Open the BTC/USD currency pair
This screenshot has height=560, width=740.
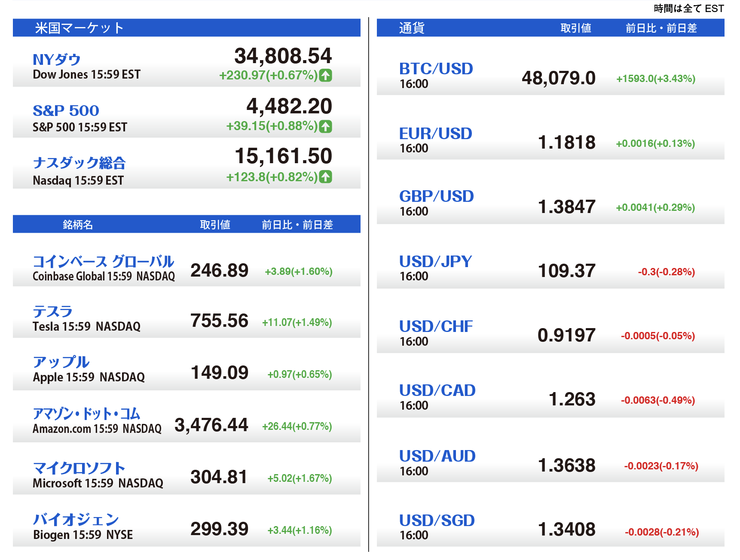point(436,69)
